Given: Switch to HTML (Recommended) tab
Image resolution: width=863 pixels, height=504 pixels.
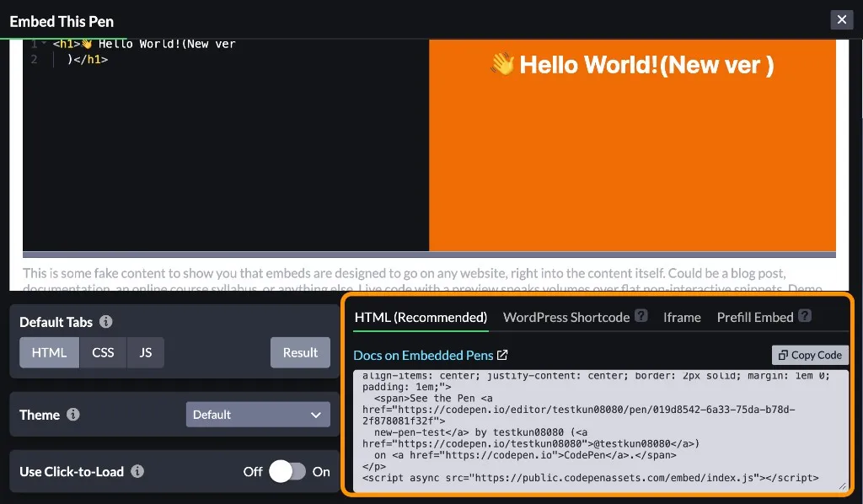Looking at the screenshot, I should tap(421, 318).
